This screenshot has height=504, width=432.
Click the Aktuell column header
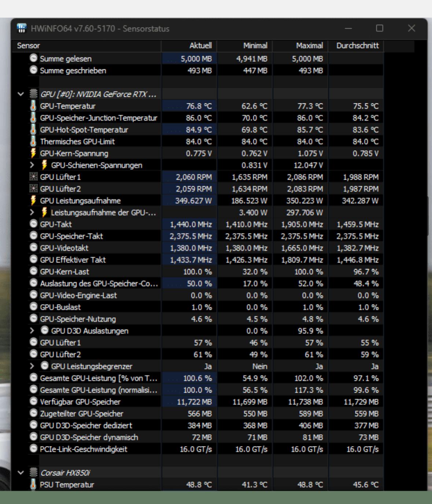[189, 45]
